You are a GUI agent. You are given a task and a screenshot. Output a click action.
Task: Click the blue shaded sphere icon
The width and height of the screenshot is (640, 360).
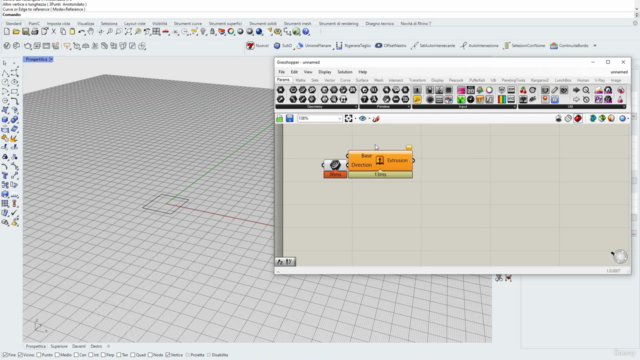[259, 31]
